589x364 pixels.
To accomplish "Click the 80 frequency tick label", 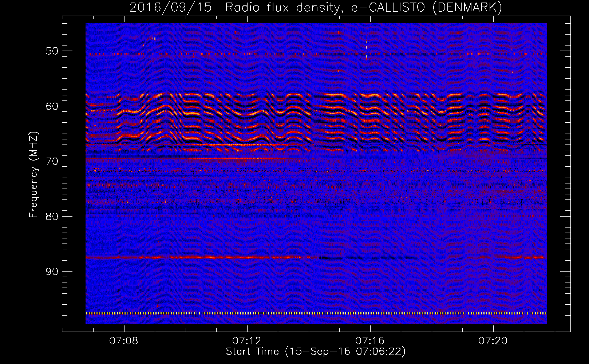I will click(52, 217).
